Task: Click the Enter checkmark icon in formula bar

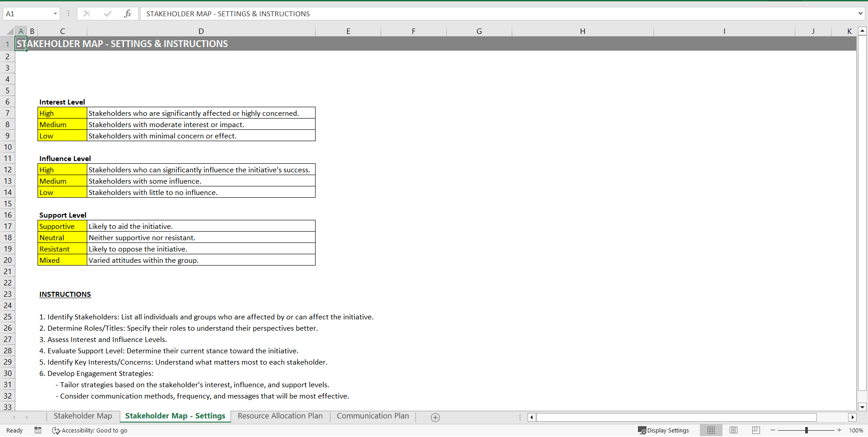Action: coord(108,14)
